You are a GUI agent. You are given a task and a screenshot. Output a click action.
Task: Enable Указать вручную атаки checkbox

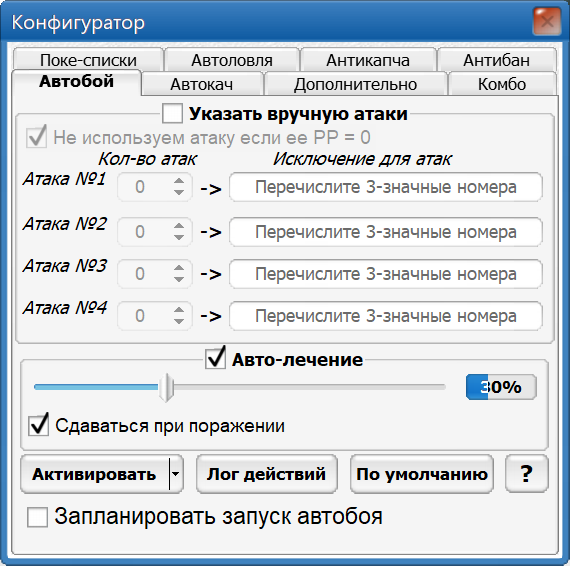(x=172, y=113)
